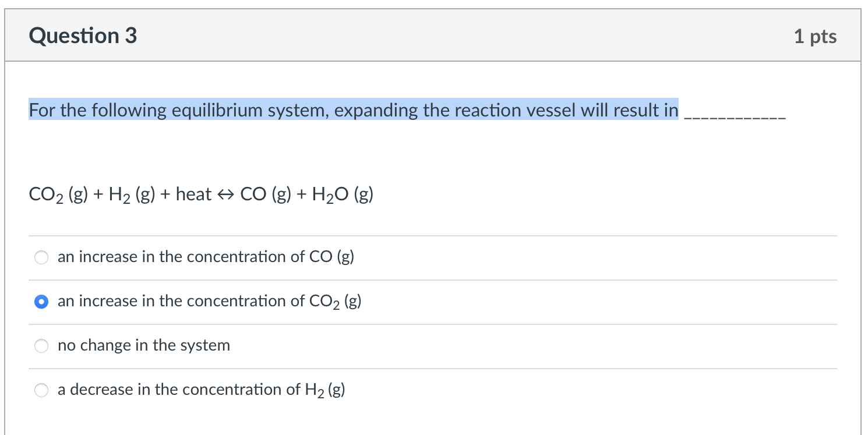Choose the "no change in the system" radio button

click(41, 346)
